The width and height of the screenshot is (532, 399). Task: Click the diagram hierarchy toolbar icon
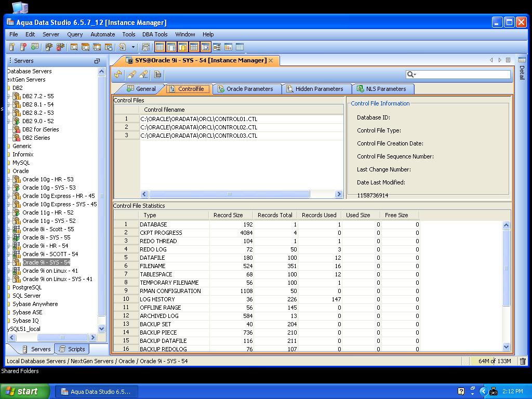tap(217, 47)
